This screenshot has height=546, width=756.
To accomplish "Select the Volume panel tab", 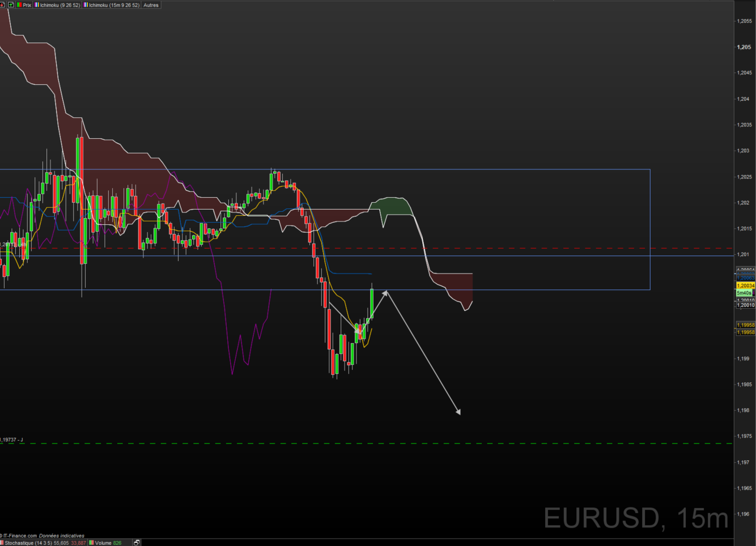I will [x=105, y=543].
